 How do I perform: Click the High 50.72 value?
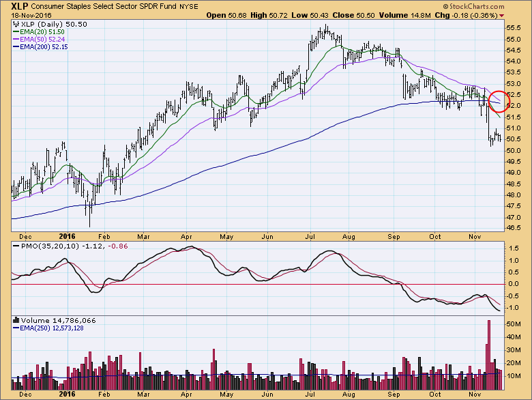click(x=269, y=15)
